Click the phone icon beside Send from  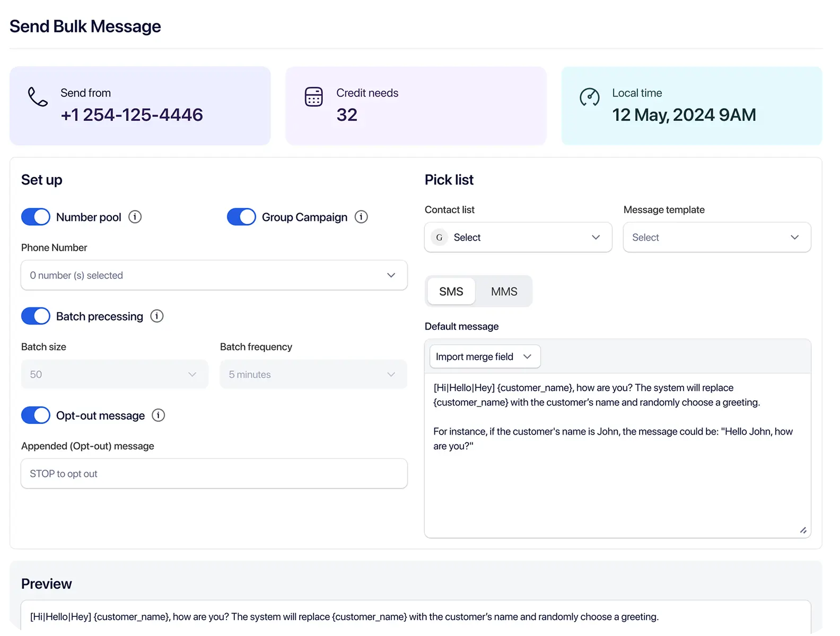pyautogui.click(x=38, y=97)
